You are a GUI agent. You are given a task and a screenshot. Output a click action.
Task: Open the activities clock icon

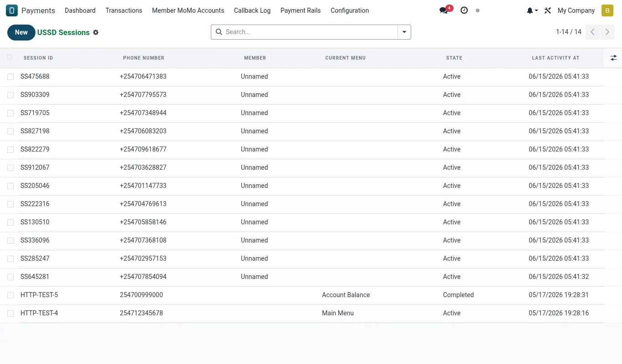[x=464, y=10]
